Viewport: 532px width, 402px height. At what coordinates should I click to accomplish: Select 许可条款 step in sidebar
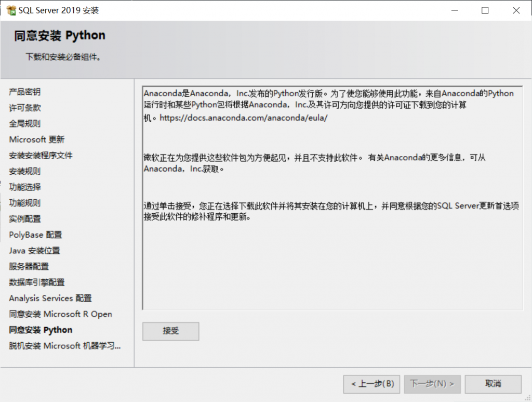pos(24,108)
